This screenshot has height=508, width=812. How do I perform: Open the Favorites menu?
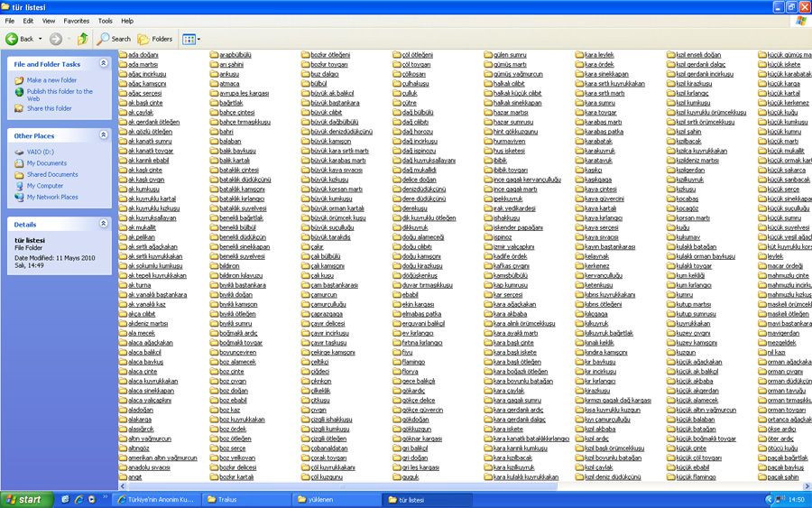(x=76, y=20)
